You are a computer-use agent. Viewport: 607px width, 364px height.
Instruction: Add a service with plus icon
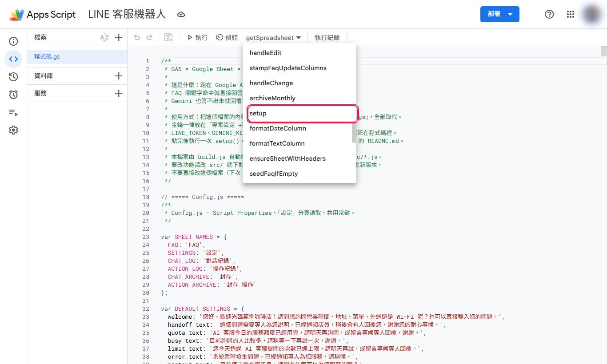[x=119, y=93]
